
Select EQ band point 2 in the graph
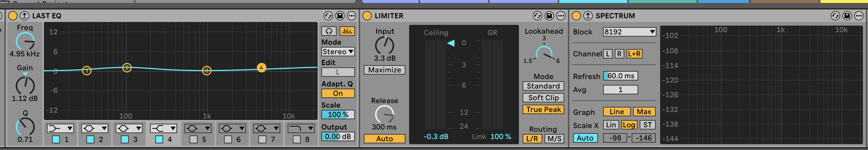click(127, 68)
